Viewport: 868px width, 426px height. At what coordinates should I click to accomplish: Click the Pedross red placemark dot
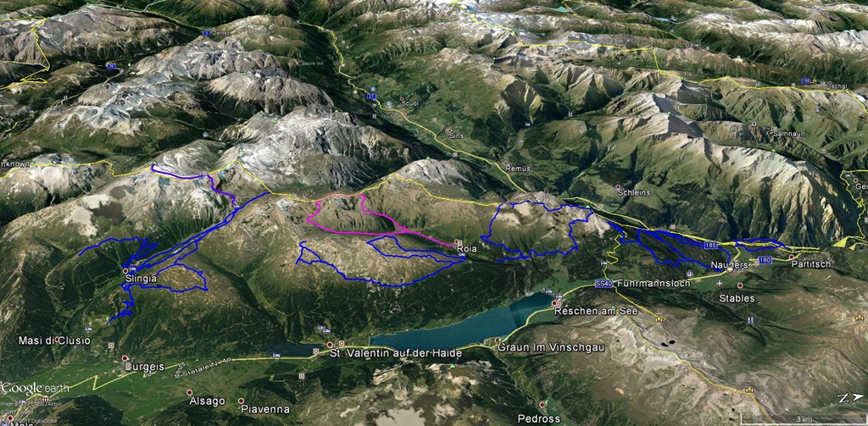(542, 405)
